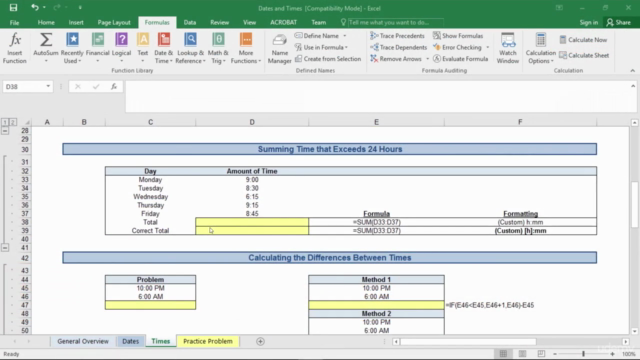Click the Tell me search box

click(x=392, y=22)
